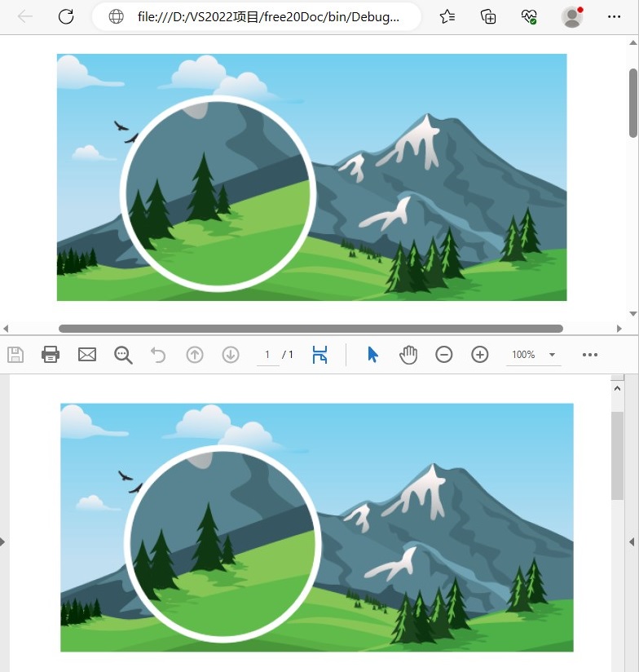Screen dimensions: 639x672
Task: Open the profile avatar
Action: pos(572,16)
